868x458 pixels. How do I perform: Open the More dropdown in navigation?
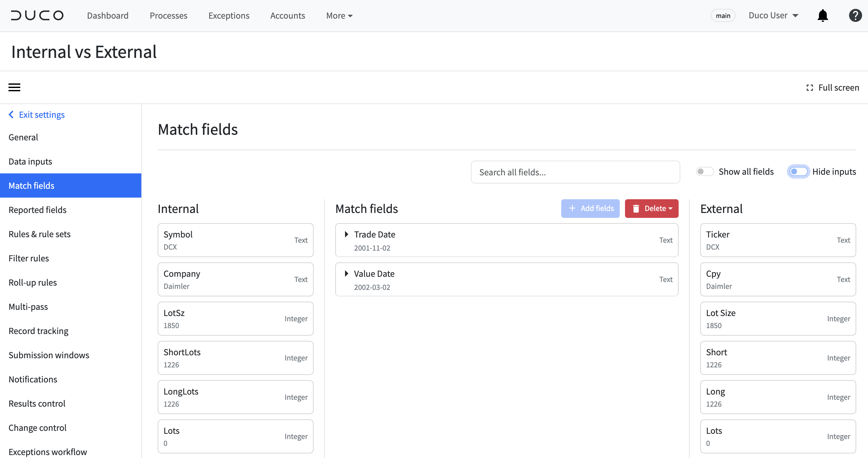(339, 15)
